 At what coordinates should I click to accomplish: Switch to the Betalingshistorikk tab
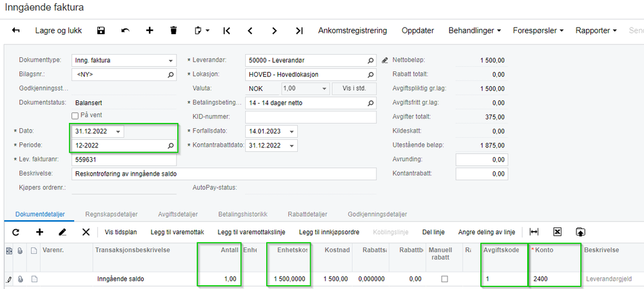pos(243,214)
